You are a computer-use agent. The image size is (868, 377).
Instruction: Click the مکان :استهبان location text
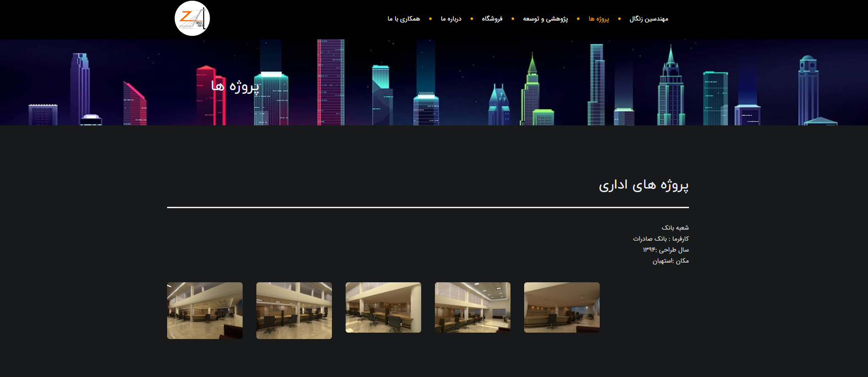pos(670,261)
